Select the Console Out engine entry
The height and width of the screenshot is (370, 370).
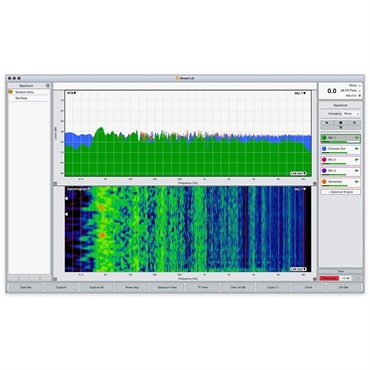[x=341, y=149]
